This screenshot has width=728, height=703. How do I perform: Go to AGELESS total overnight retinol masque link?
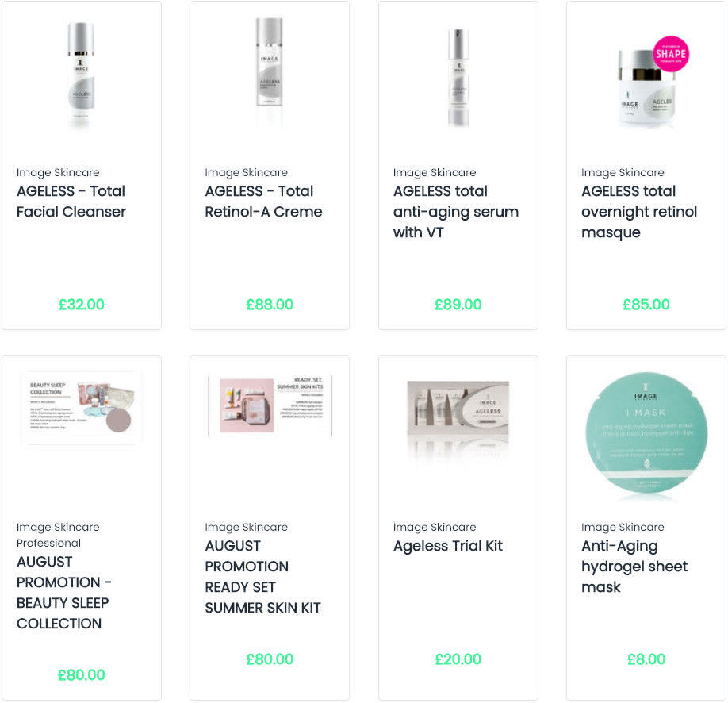[x=639, y=211]
